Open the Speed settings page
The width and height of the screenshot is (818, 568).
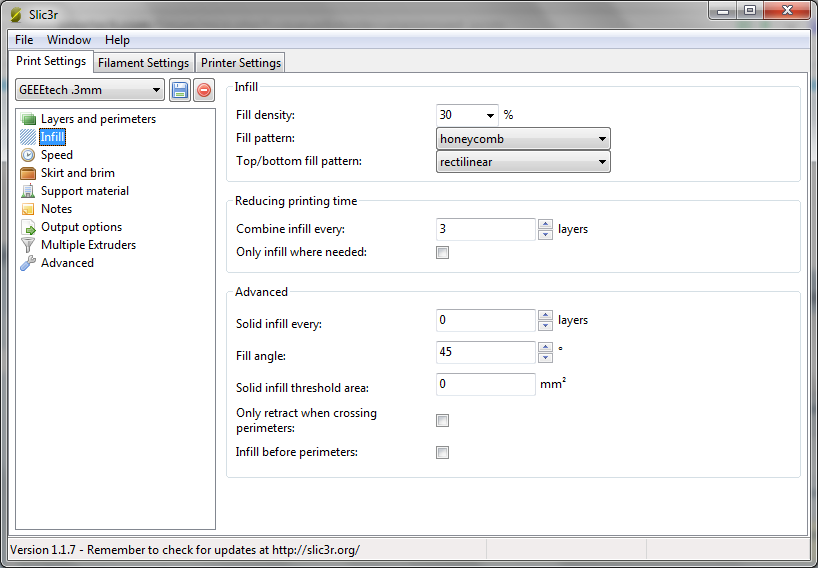(57, 155)
